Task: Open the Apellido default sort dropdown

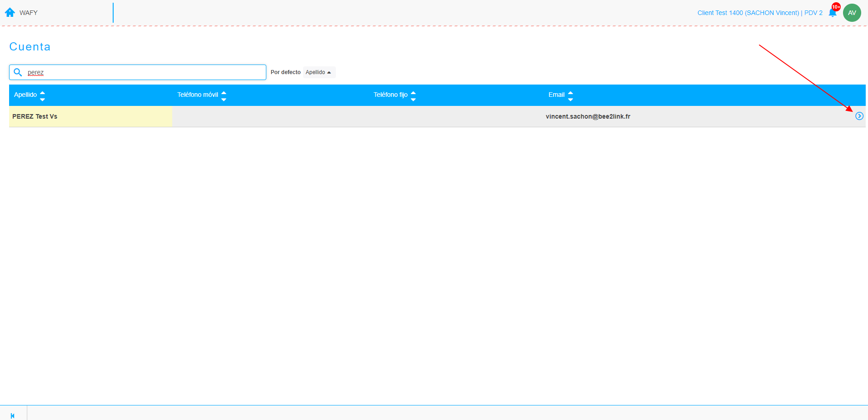Action: click(x=319, y=72)
